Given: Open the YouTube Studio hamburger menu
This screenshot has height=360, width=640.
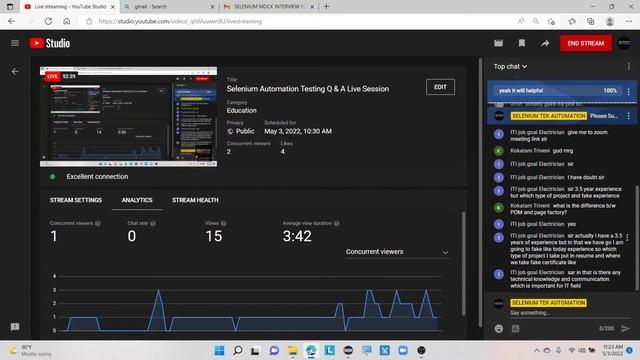Looking at the screenshot, I should point(15,43).
